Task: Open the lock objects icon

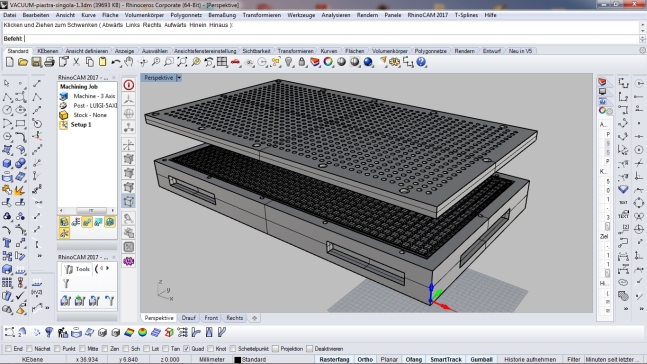Action: pyautogui.click(x=302, y=62)
